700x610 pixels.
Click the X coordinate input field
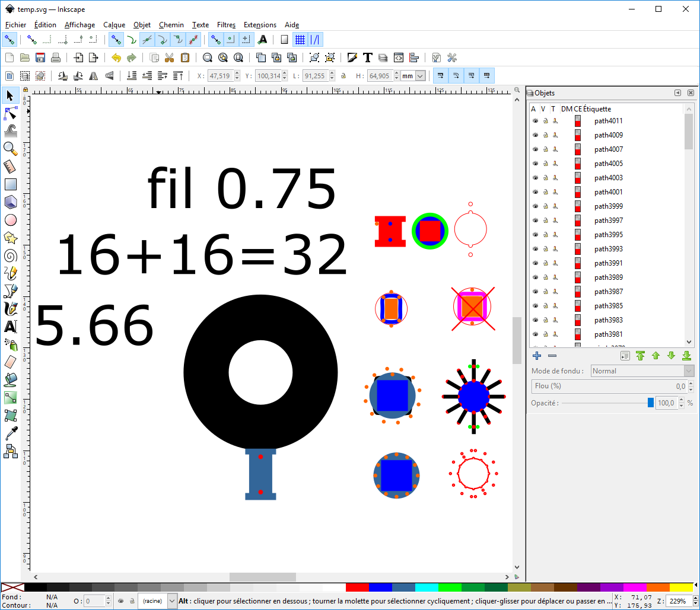(220, 76)
